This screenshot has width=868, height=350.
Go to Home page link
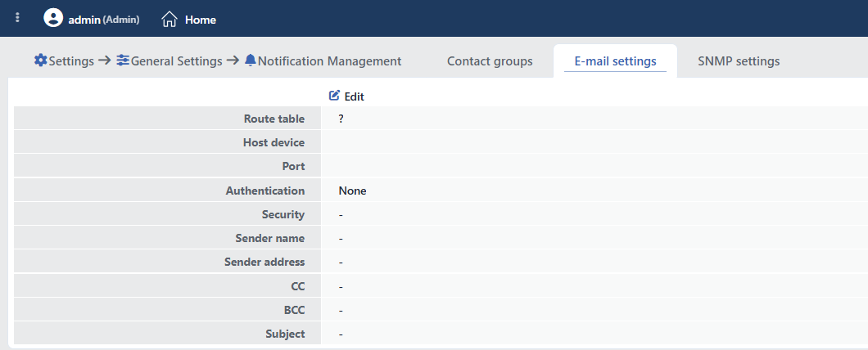(x=201, y=20)
